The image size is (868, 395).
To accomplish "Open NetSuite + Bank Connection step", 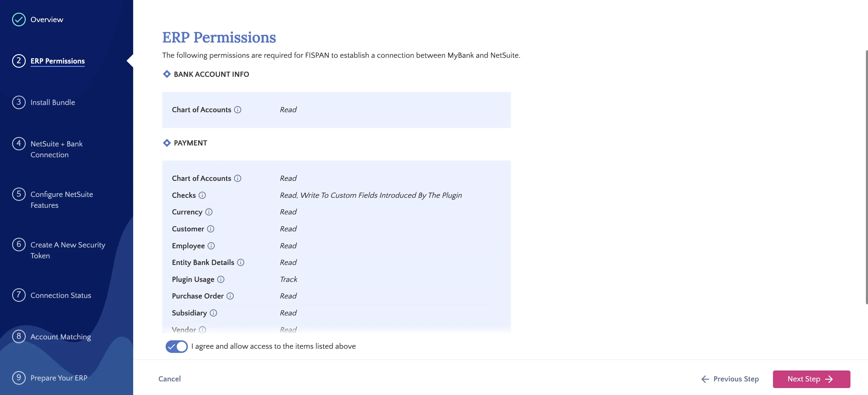I will point(57,149).
